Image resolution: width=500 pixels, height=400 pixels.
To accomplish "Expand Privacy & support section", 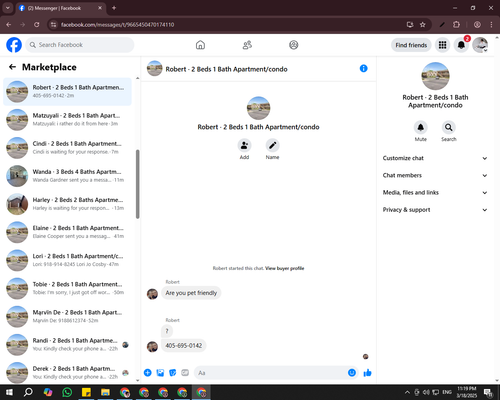I will click(x=435, y=210).
